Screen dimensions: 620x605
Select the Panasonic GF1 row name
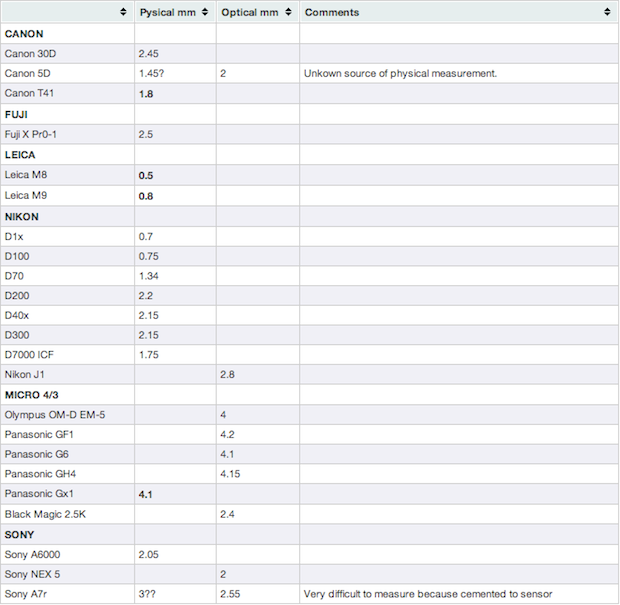coord(39,435)
